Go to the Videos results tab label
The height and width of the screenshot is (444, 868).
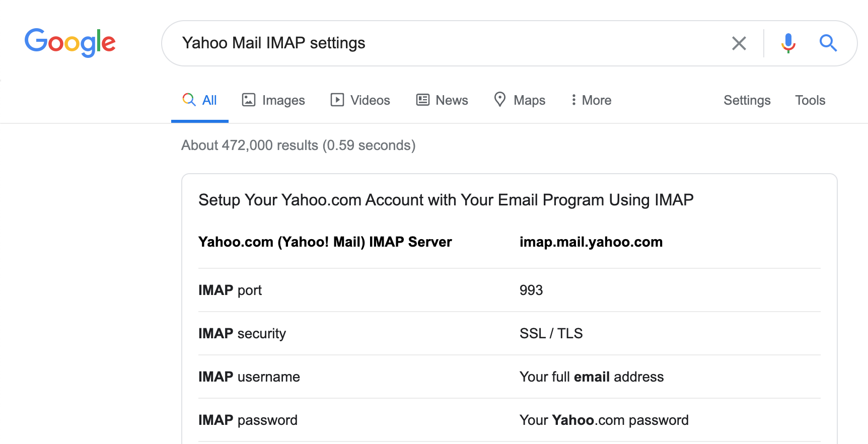[x=370, y=100]
